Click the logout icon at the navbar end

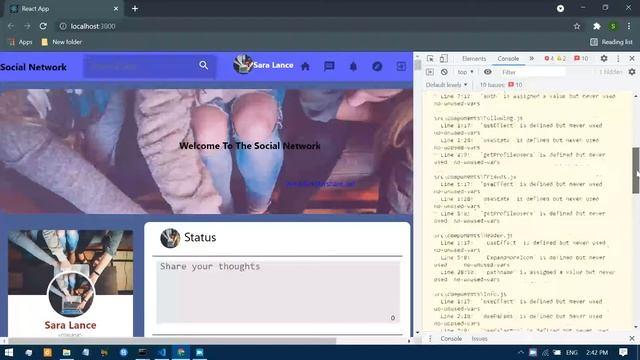tap(401, 66)
